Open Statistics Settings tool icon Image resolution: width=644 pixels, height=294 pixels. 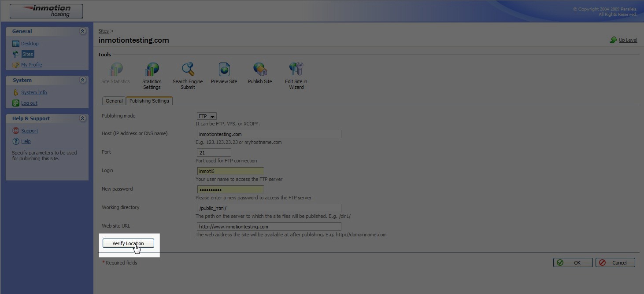(x=152, y=69)
